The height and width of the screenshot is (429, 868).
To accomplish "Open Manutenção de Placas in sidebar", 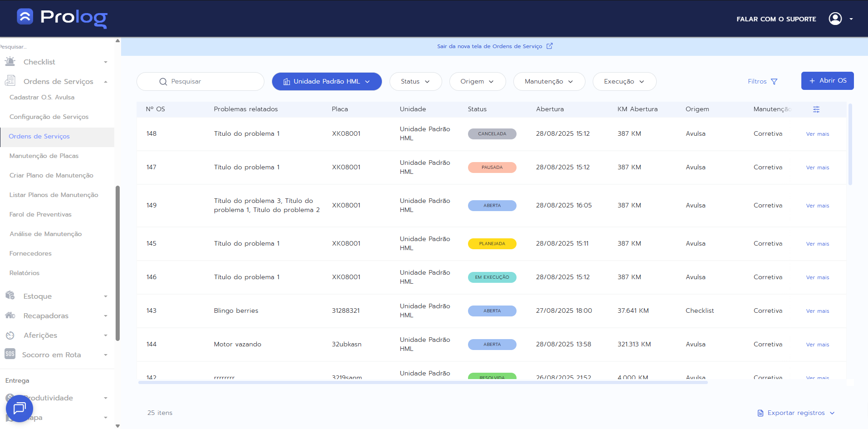I will [x=44, y=156].
